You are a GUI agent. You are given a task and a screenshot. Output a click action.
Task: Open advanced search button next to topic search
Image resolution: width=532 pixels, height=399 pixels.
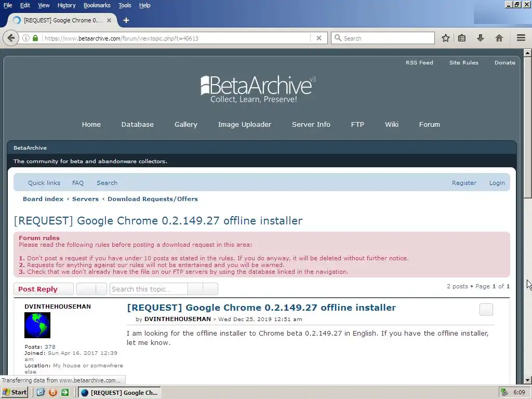pos(210,289)
